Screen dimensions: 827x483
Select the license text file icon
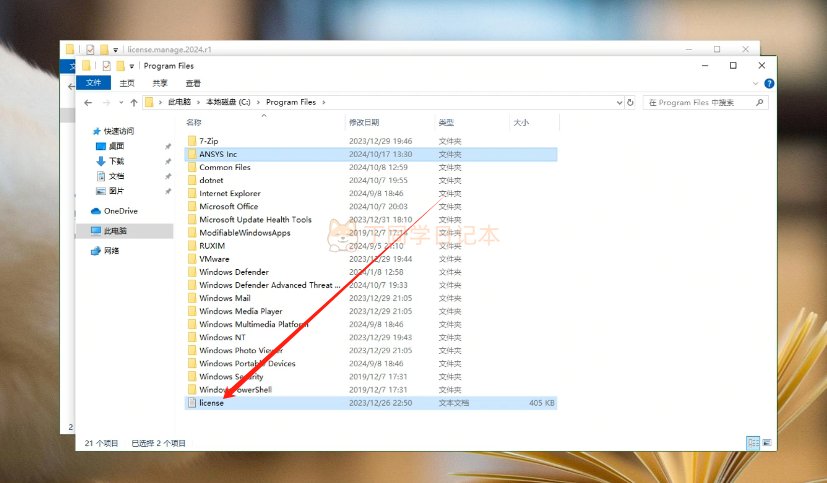point(191,403)
